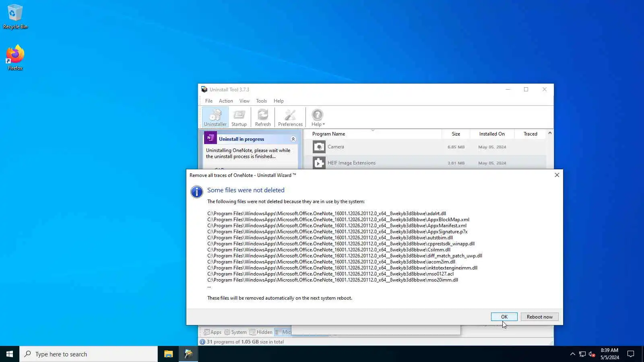
Task: Open the Help menu in the menu bar
Action: tap(279, 101)
